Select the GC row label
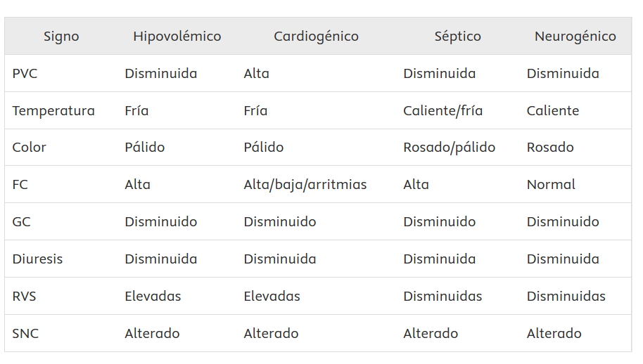 21,222
